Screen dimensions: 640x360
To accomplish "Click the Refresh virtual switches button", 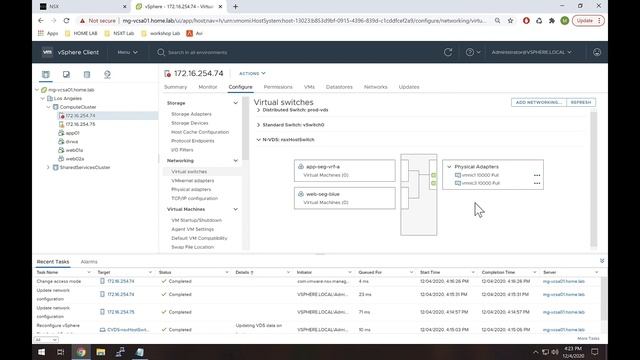I will [581, 102].
